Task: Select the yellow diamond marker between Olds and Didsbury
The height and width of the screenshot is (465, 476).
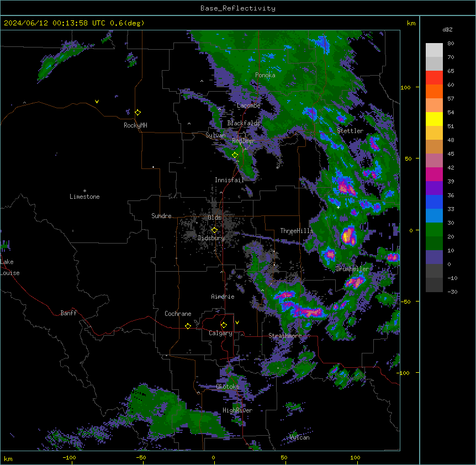Action: point(214,230)
